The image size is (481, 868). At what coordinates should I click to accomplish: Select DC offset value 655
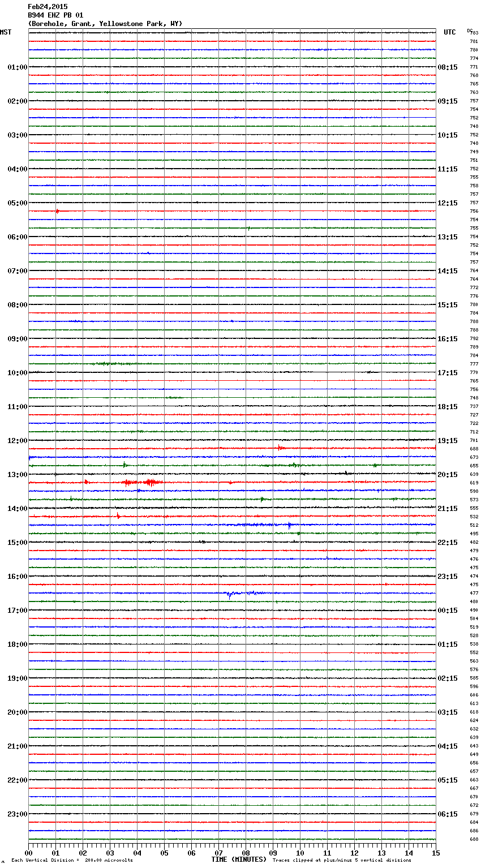pyautogui.click(x=474, y=466)
